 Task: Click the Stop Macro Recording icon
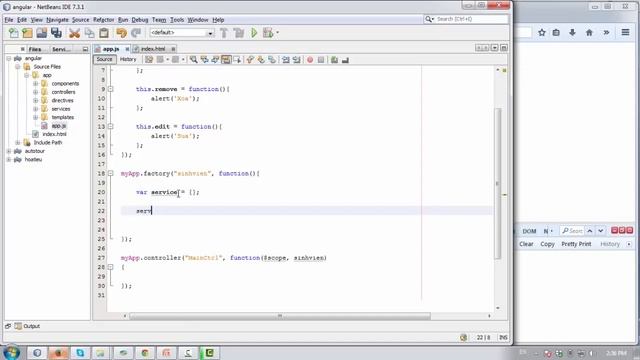pyautogui.click(x=321, y=60)
